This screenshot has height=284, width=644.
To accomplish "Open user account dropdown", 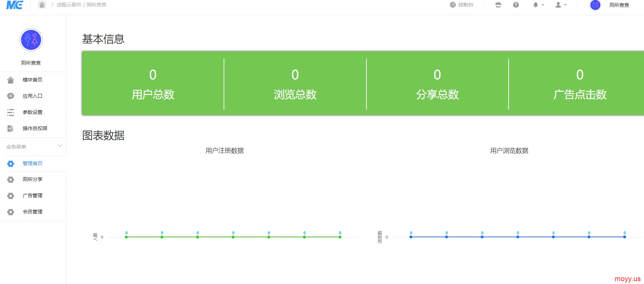I will pyautogui.click(x=561, y=5).
